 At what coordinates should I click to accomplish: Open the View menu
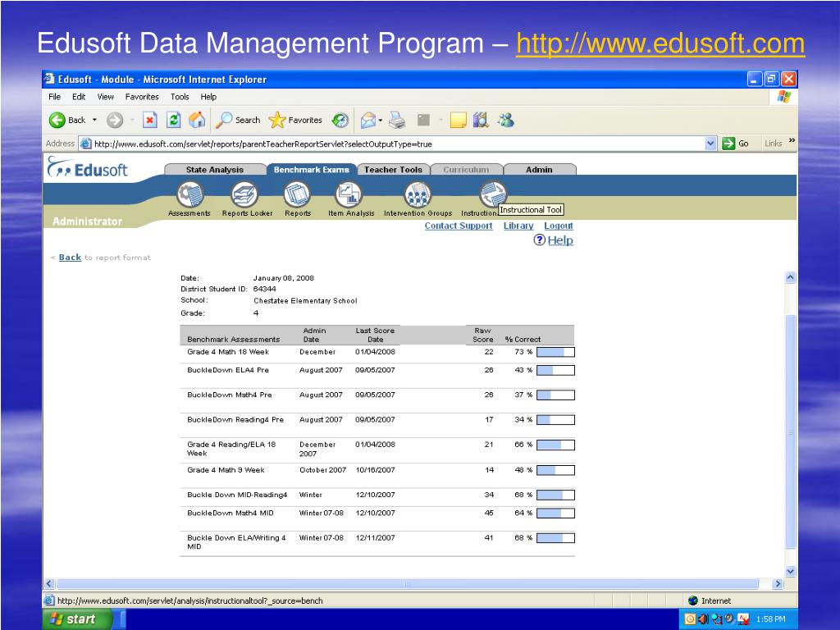[106, 97]
